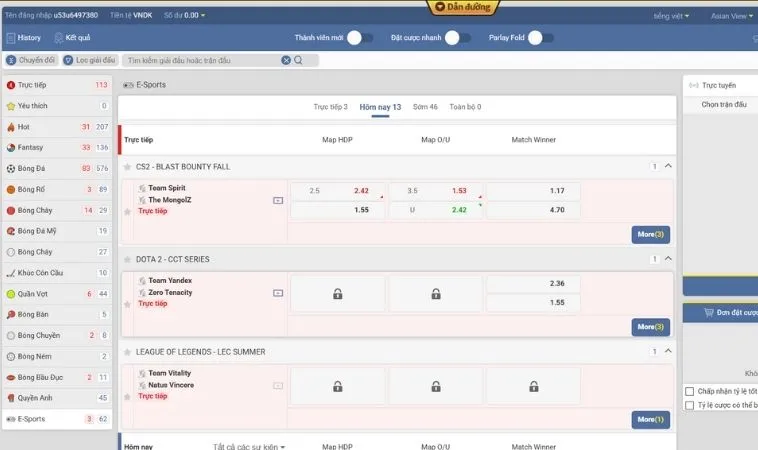Select the Bóng Đá soccer ball icon

(11, 168)
